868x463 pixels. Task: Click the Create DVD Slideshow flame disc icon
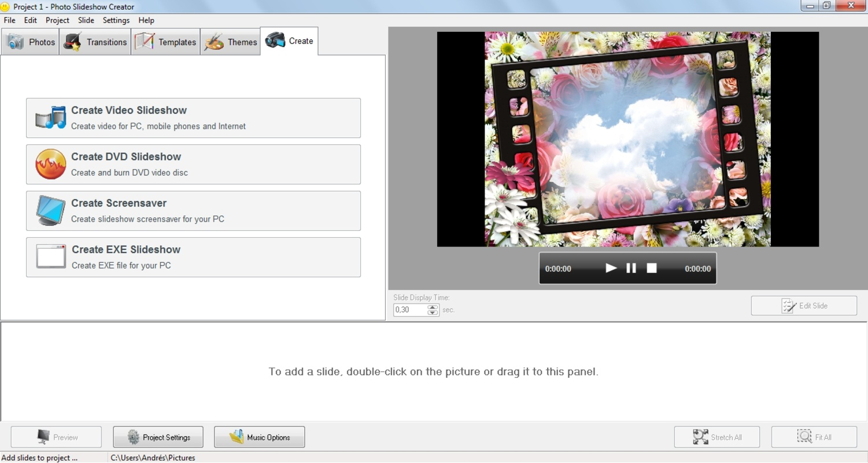[x=51, y=164]
